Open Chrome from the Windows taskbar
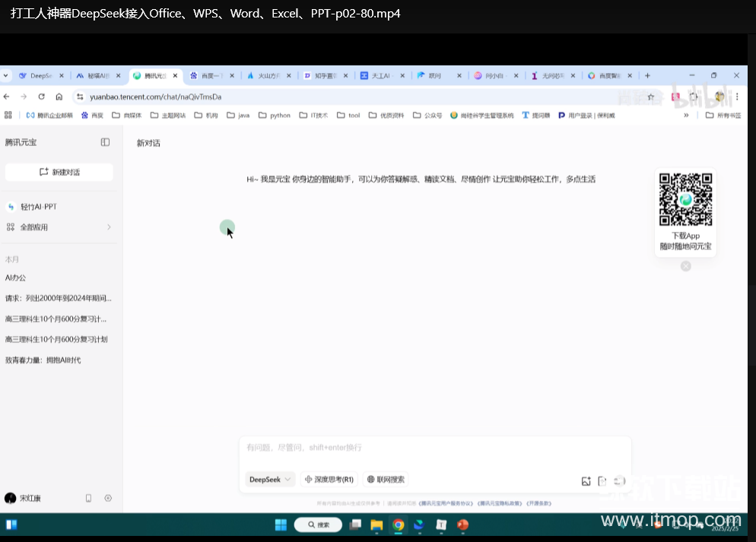The height and width of the screenshot is (542, 756). point(399,525)
